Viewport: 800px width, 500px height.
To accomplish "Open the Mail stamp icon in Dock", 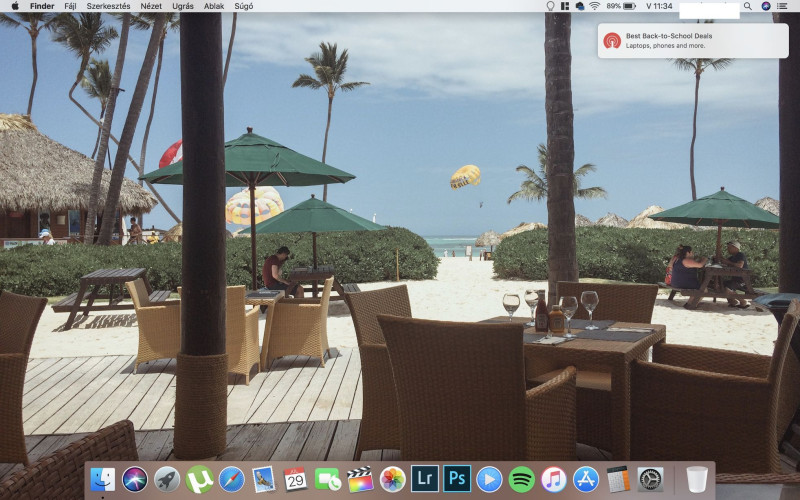I will coord(263,480).
